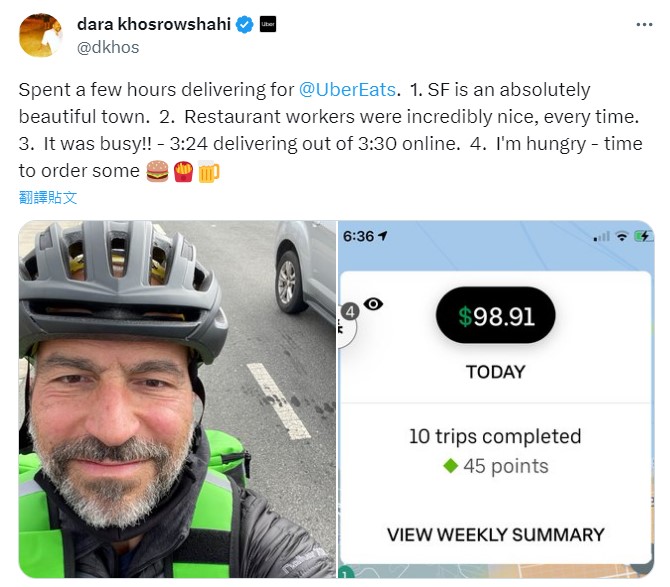Tap the 10 trips completed text
This screenshot has height=587, width=670.
[x=495, y=437]
